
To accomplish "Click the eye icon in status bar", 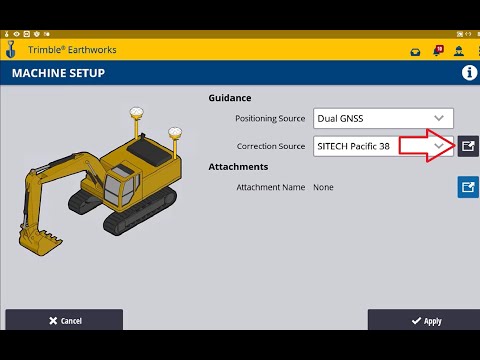I will click(16, 34).
